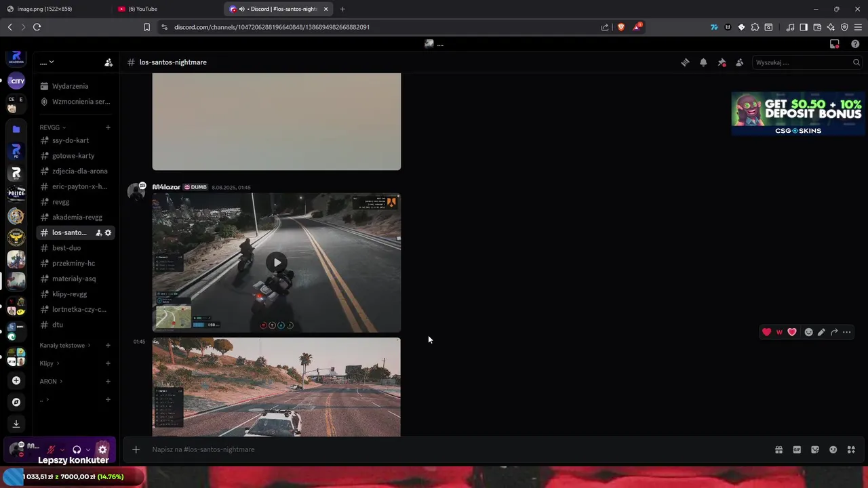The height and width of the screenshot is (488, 868).
Task: Open the akademia-revgg channel
Action: (x=75, y=217)
